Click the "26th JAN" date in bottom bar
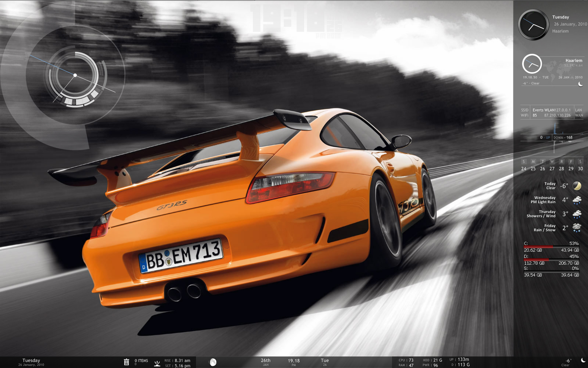The width and height of the screenshot is (588, 368). click(x=266, y=362)
